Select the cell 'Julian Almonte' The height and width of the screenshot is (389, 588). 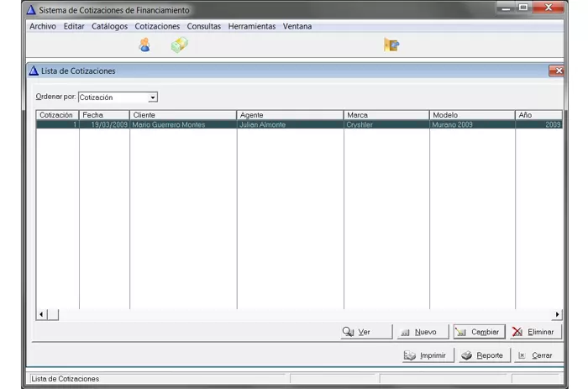(291, 124)
